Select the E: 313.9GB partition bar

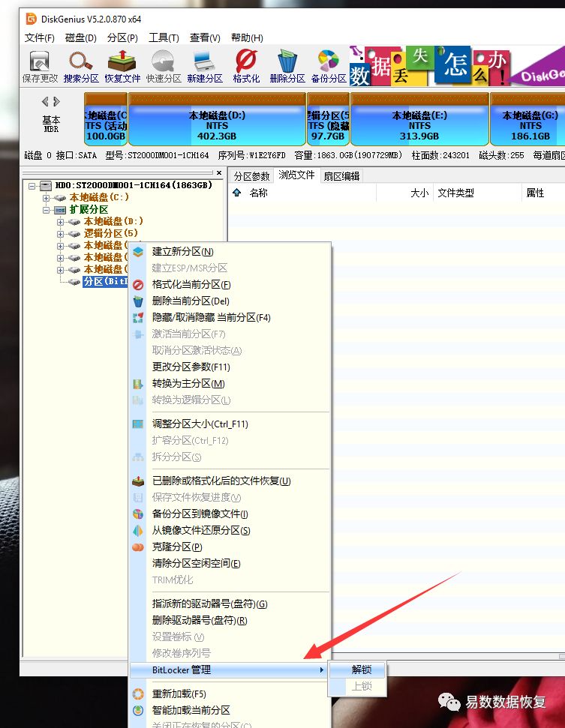click(419, 119)
